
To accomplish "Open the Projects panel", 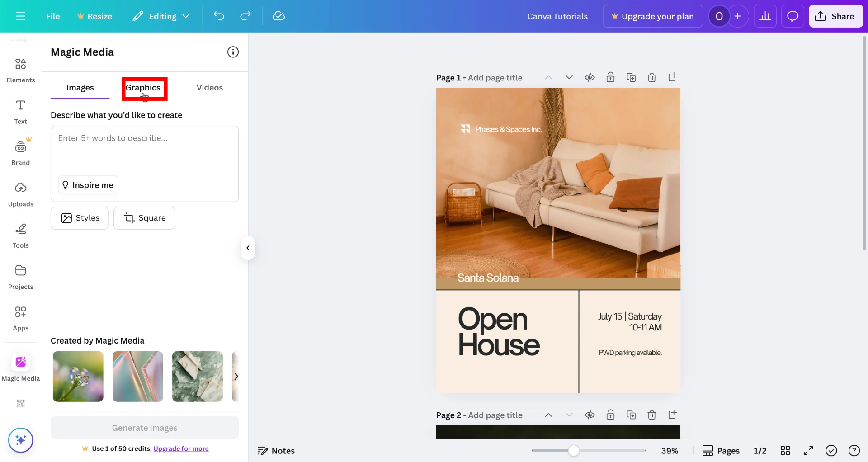I will [20, 276].
